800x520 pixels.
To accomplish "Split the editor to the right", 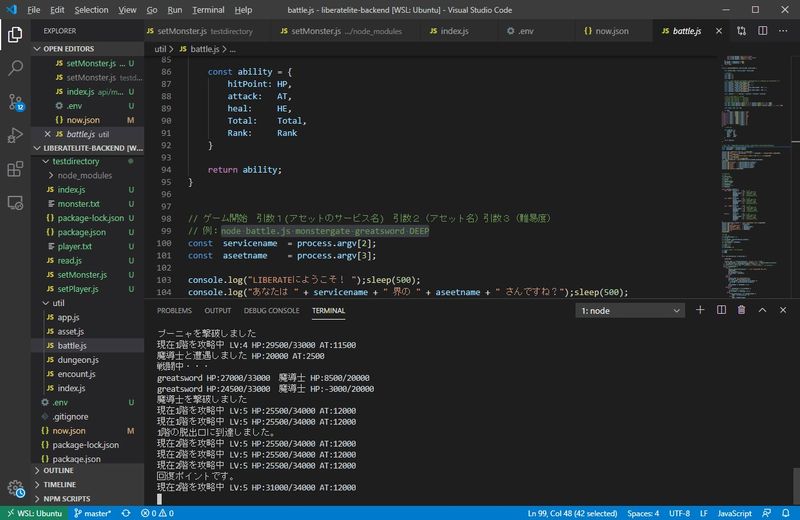I will (761, 31).
